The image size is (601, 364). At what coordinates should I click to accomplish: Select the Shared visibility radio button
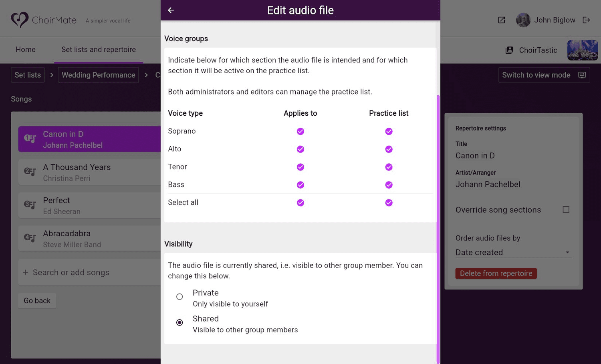coord(179,322)
